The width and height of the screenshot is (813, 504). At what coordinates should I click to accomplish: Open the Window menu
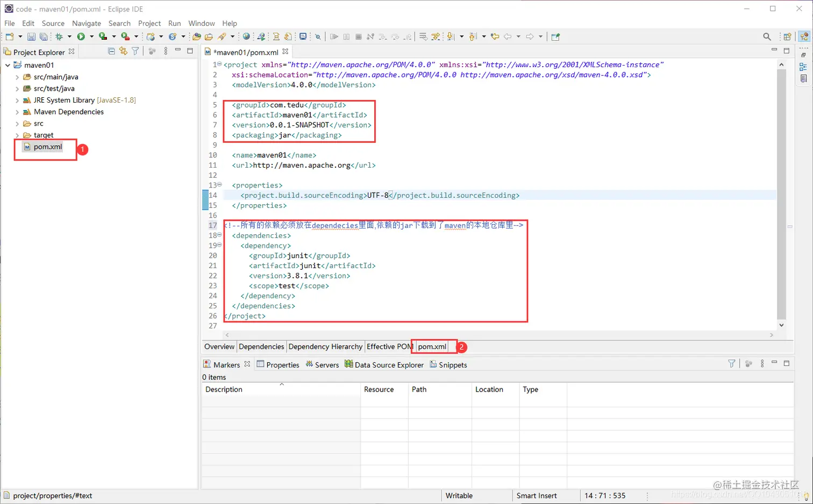point(202,23)
